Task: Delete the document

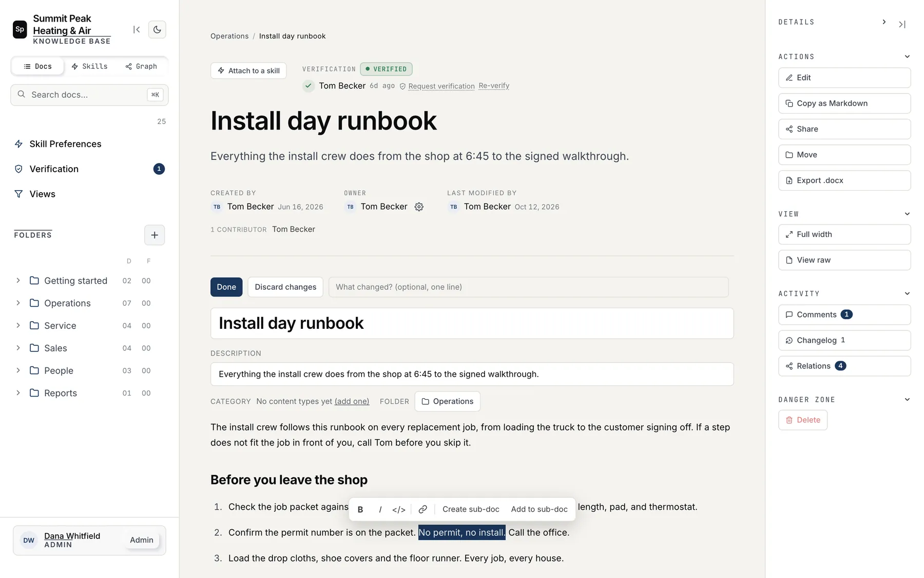Action: point(803,420)
